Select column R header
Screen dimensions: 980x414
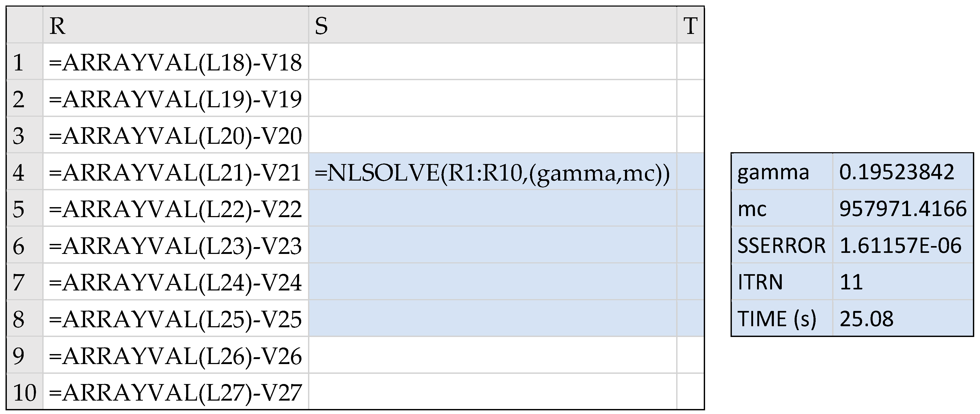175,26
